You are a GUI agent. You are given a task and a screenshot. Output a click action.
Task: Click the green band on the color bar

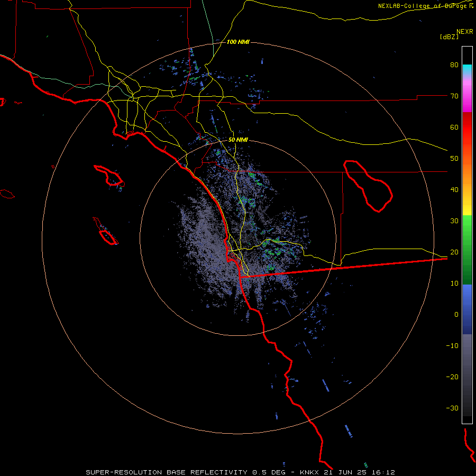[x=467, y=250]
